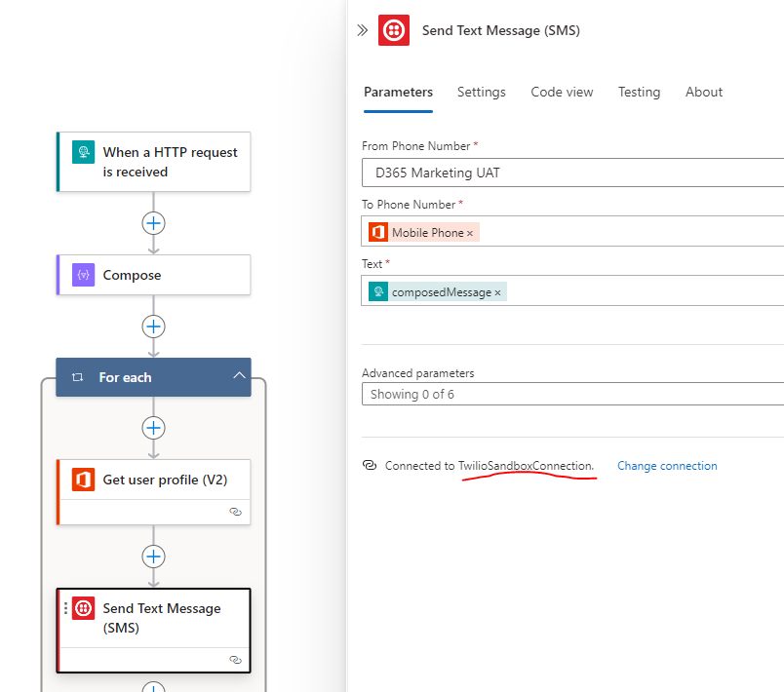Screen dimensions: 784x692
Task: Click the Compose action icon
Action: coord(83,275)
